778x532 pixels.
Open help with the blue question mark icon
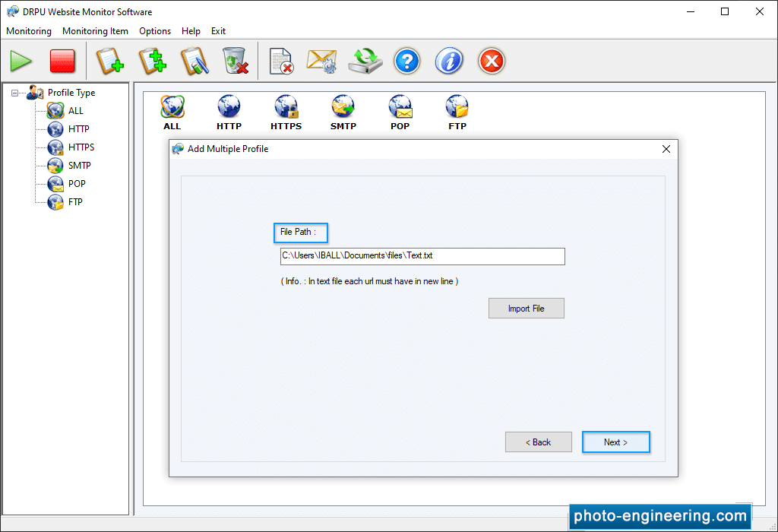[x=407, y=61]
